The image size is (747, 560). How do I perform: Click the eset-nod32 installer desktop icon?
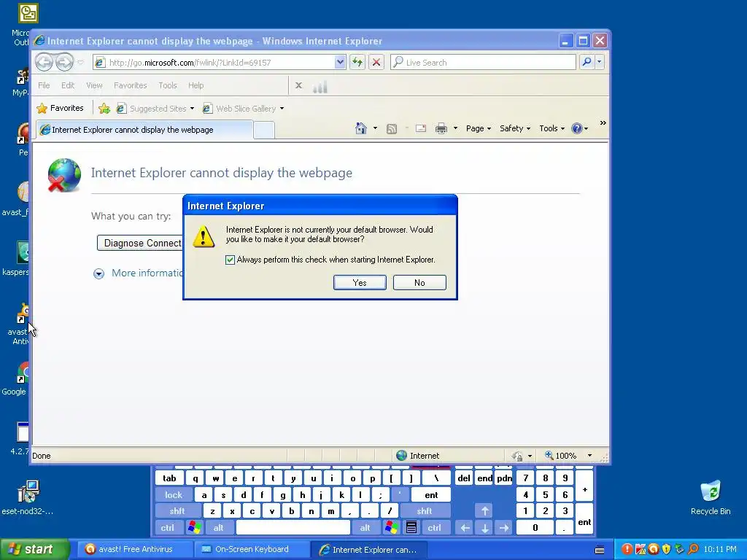click(x=28, y=497)
